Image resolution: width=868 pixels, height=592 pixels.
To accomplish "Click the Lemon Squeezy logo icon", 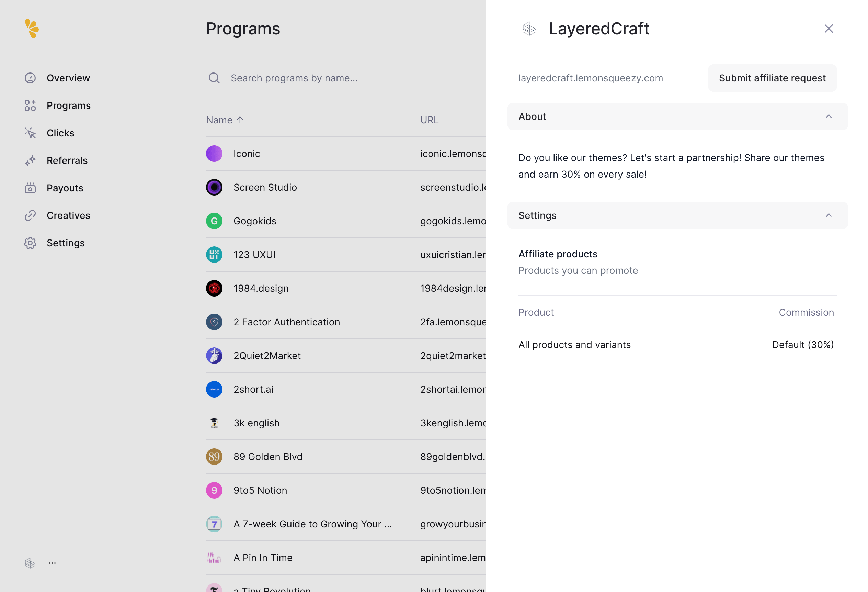I will (32, 29).
